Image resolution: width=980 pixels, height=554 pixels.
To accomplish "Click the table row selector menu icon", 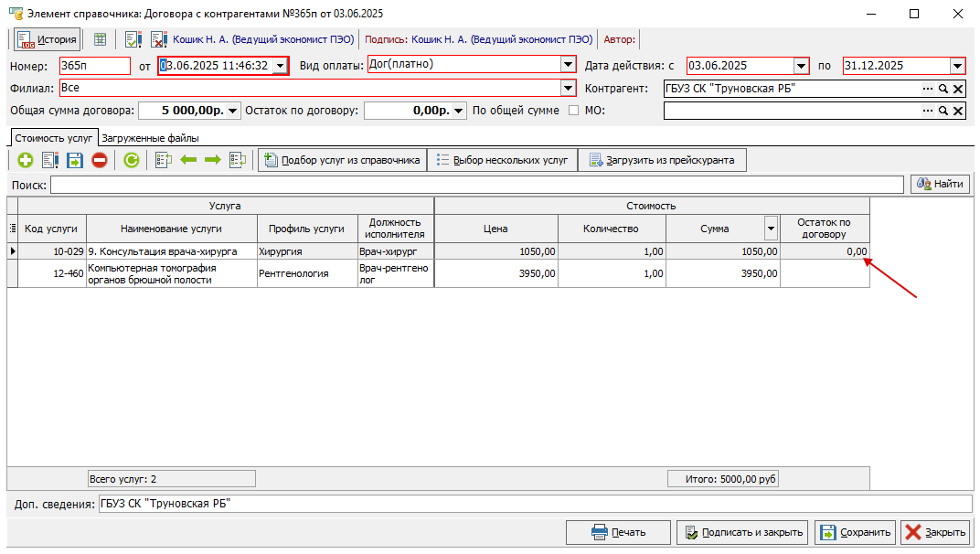I will [13, 229].
